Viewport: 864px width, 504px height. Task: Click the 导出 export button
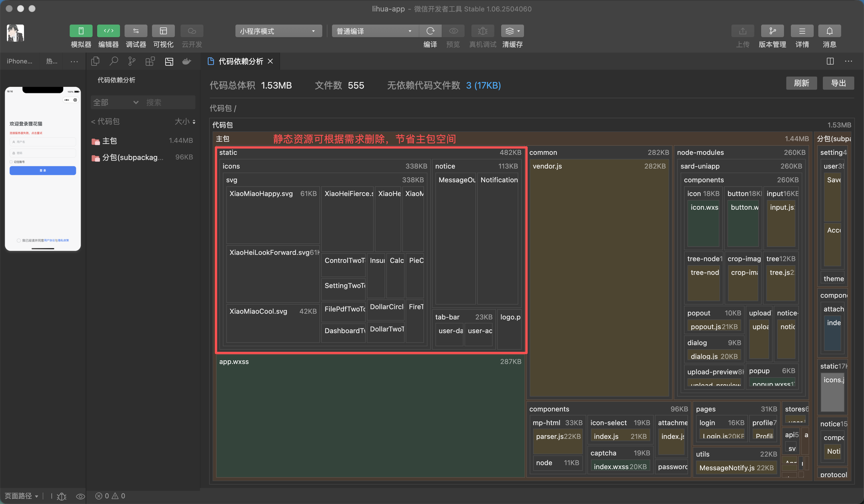[838, 83]
